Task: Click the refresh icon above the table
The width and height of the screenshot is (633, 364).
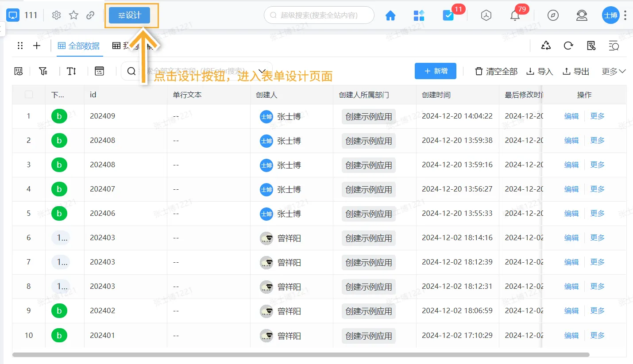Action: click(x=568, y=46)
